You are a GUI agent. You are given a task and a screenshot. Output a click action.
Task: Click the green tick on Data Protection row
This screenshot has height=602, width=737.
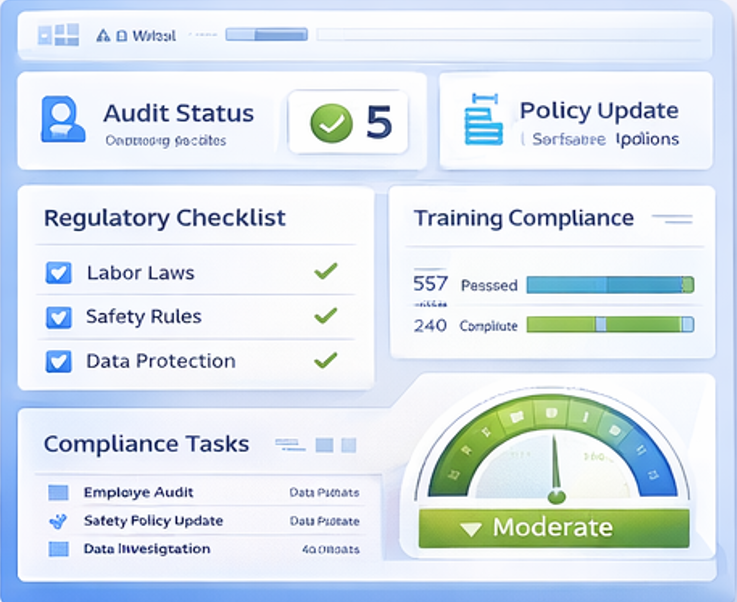pos(326,360)
